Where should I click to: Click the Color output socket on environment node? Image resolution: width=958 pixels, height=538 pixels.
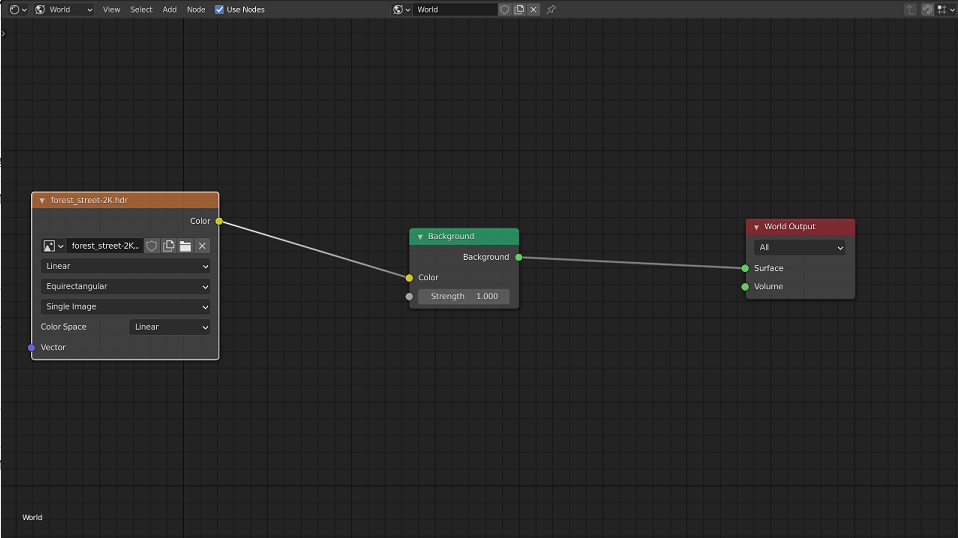pos(219,221)
